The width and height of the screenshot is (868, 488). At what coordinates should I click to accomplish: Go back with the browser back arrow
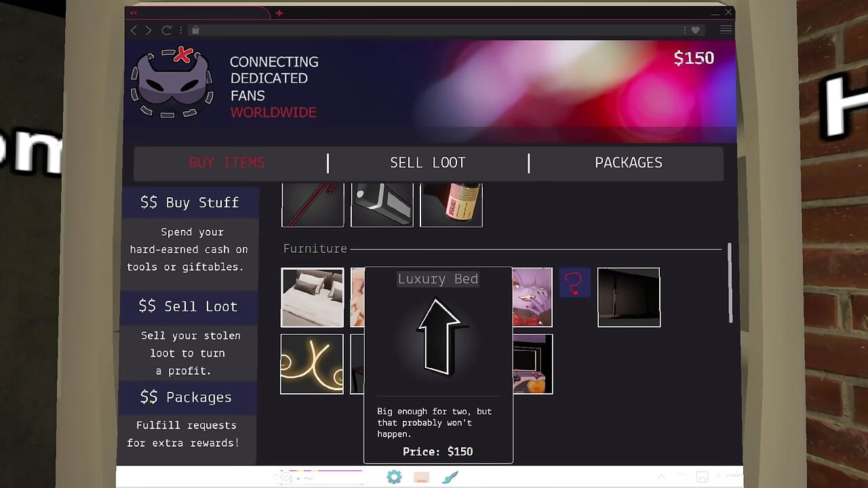click(x=134, y=30)
